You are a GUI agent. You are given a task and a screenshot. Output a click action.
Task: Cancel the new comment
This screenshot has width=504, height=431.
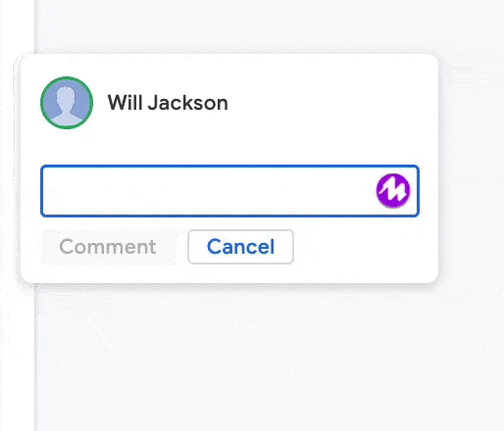(240, 247)
